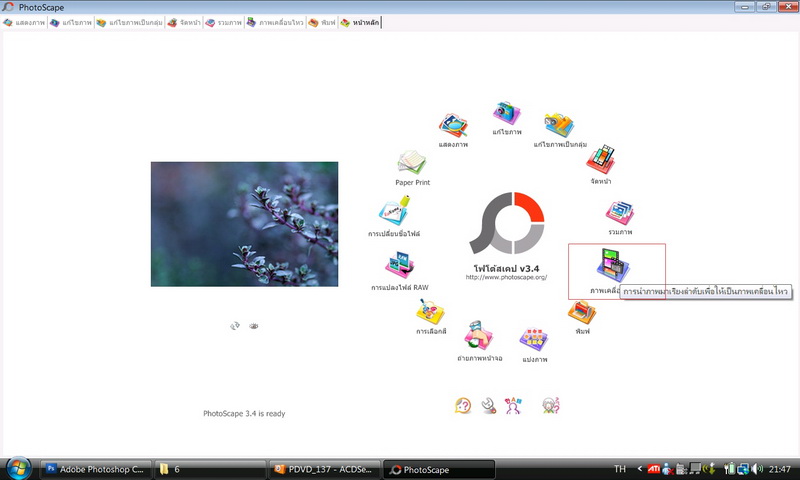Open the การเลือกสี color picker icon
Screen dimensions: 800x480
click(x=431, y=312)
